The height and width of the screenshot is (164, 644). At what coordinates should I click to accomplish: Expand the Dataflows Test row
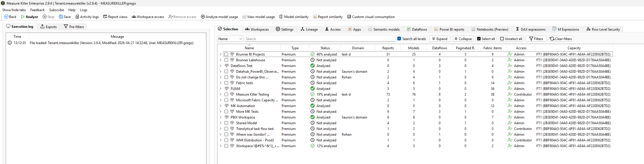(x=220, y=66)
